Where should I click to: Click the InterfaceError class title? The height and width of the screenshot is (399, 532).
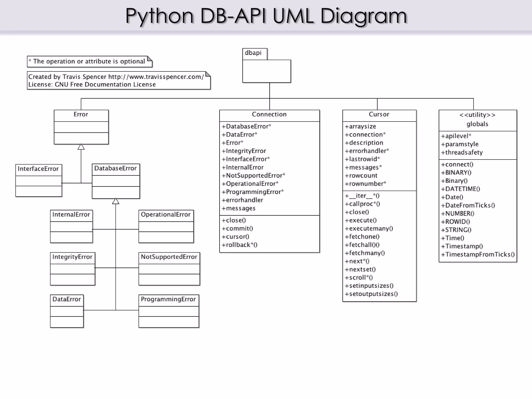(x=38, y=169)
